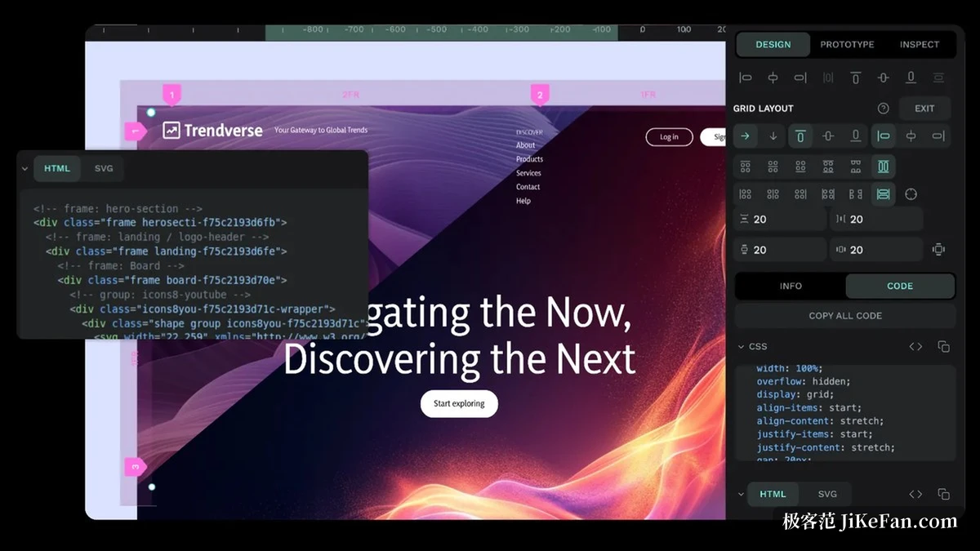The width and height of the screenshot is (980, 551).
Task: Toggle justify-items right in Grid Layout section
Action: (x=938, y=136)
